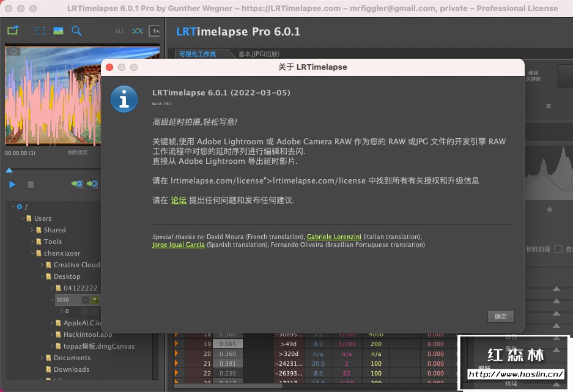Open the 论坛 forum link
573x392 pixels.
coord(179,200)
